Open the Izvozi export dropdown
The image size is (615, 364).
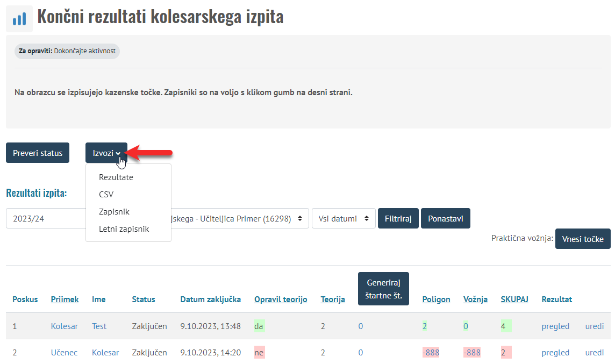click(106, 153)
